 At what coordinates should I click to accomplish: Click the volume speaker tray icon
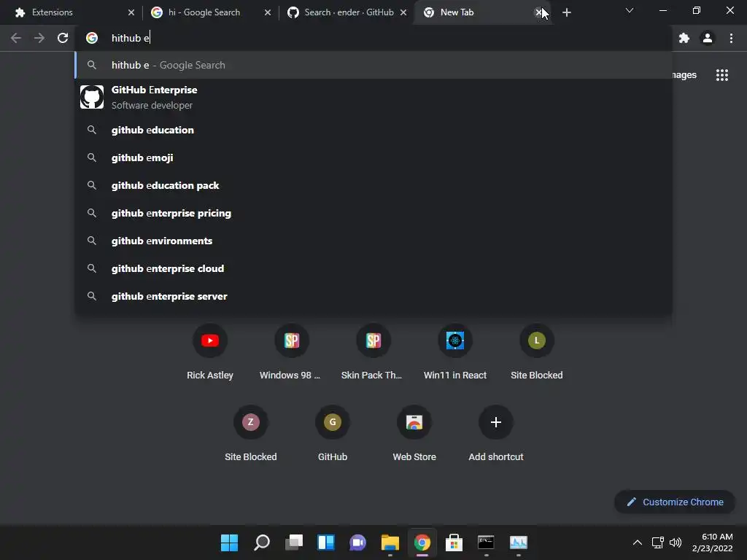[676, 542]
